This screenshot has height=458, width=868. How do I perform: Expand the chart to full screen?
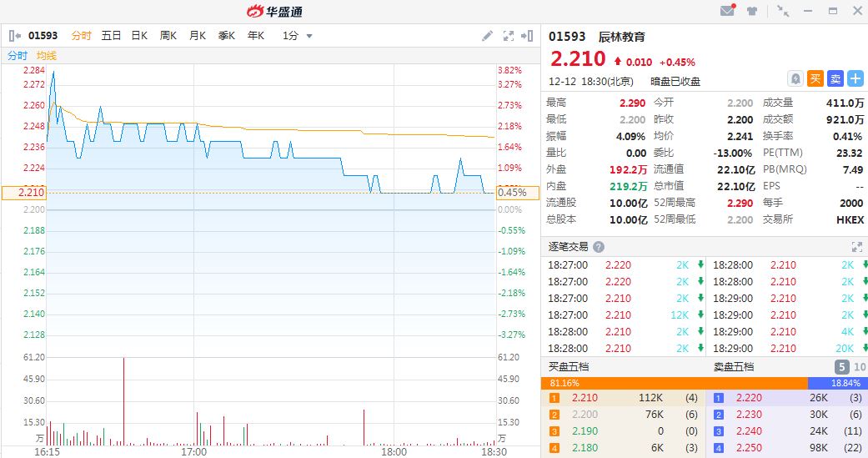point(509,36)
